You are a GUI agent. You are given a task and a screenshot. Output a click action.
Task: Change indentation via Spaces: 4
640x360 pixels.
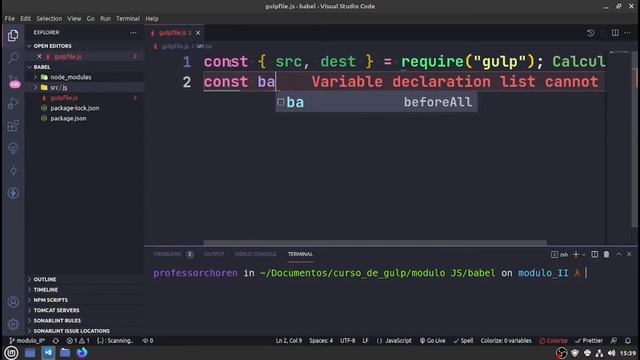tap(321, 340)
